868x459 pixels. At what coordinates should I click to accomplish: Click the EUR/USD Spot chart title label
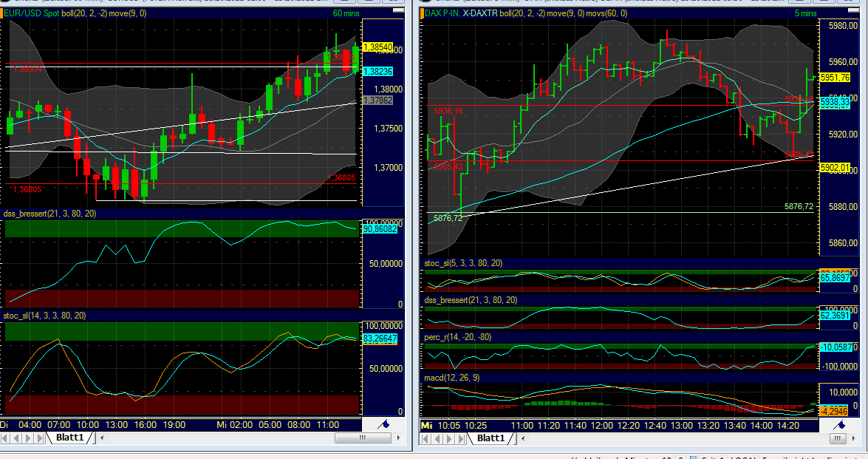pyautogui.click(x=33, y=13)
